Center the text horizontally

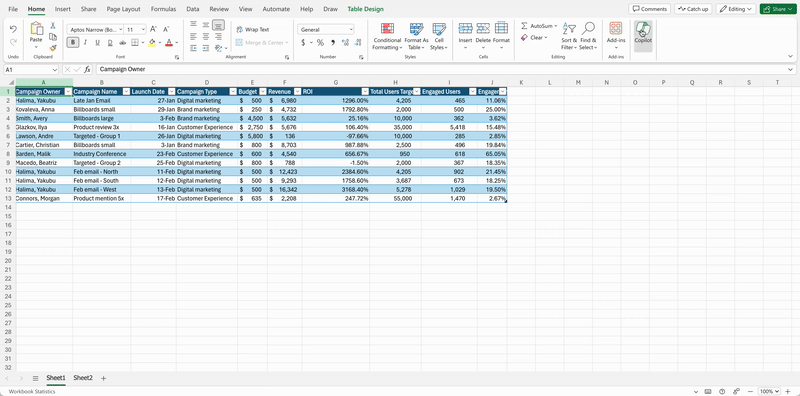(x=206, y=36)
